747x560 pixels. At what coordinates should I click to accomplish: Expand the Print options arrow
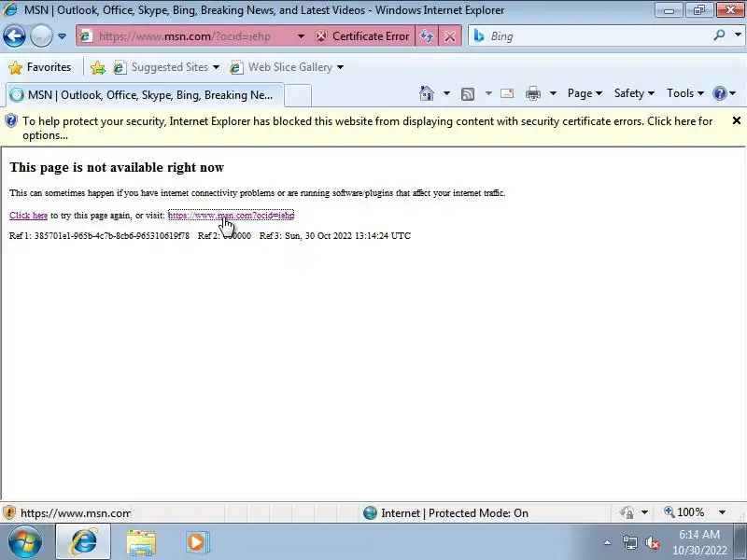point(553,93)
